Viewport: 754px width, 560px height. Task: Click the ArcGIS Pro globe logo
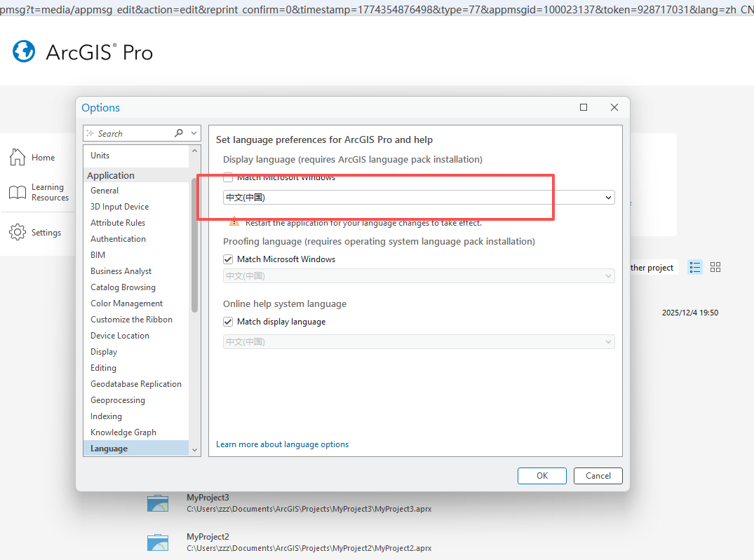(x=24, y=52)
